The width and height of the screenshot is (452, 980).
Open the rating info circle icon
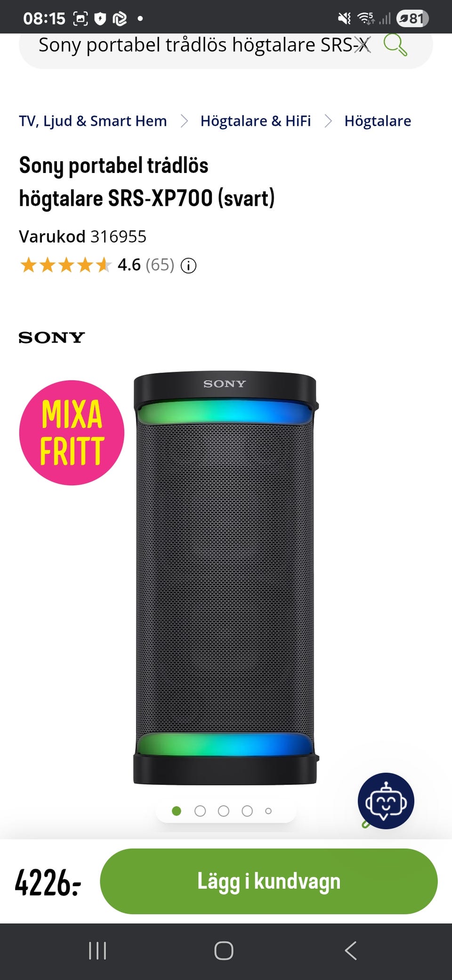pos(188,266)
